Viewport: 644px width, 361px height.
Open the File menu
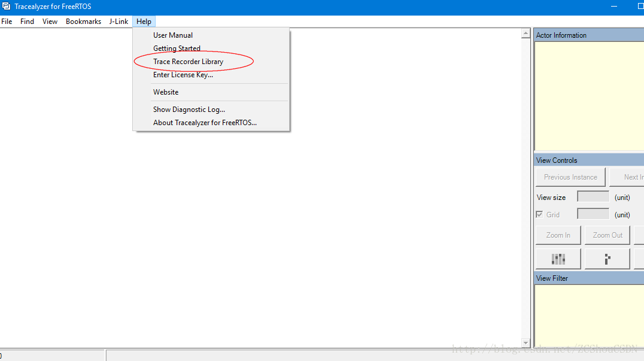point(7,22)
